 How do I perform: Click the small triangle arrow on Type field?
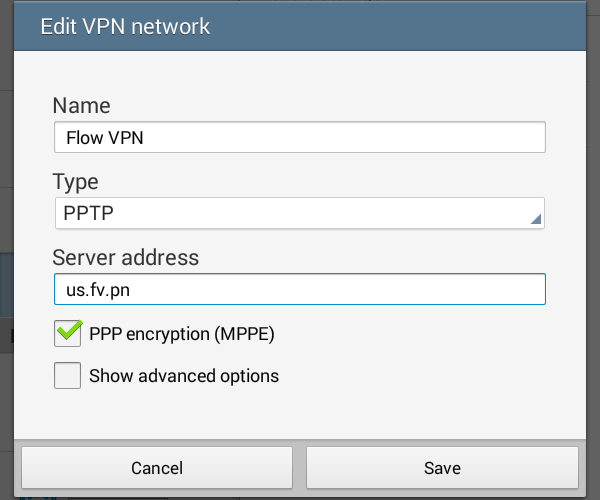coord(536,219)
